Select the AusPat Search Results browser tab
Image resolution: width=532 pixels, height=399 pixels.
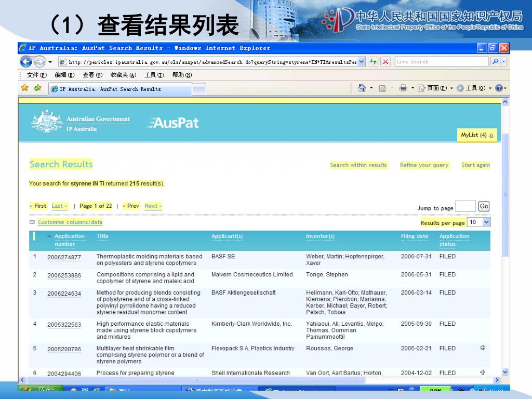pos(120,89)
